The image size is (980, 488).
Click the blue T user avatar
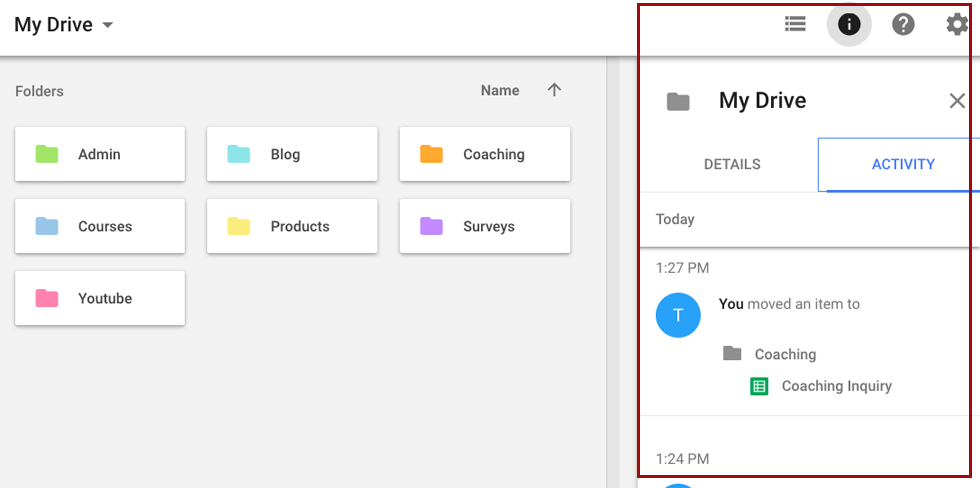pos(678,316)
